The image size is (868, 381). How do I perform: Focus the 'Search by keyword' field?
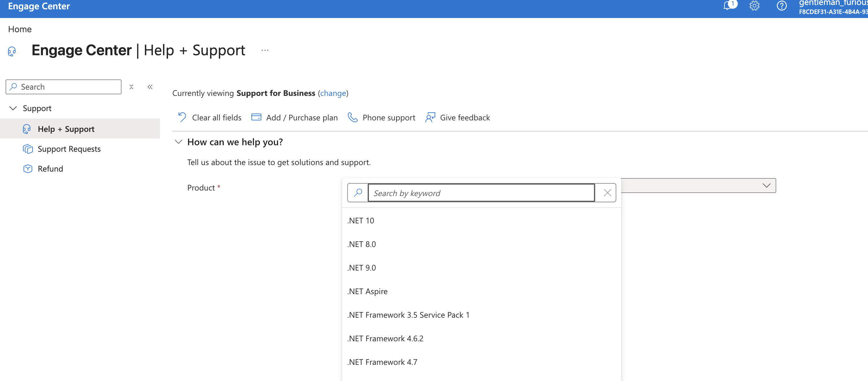click(481, 193)
